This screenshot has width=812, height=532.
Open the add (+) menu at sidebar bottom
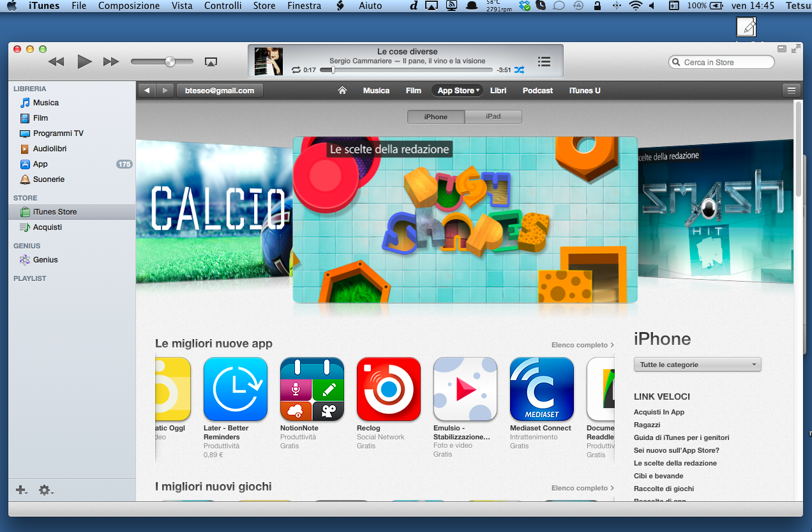(x=22, y=490)
